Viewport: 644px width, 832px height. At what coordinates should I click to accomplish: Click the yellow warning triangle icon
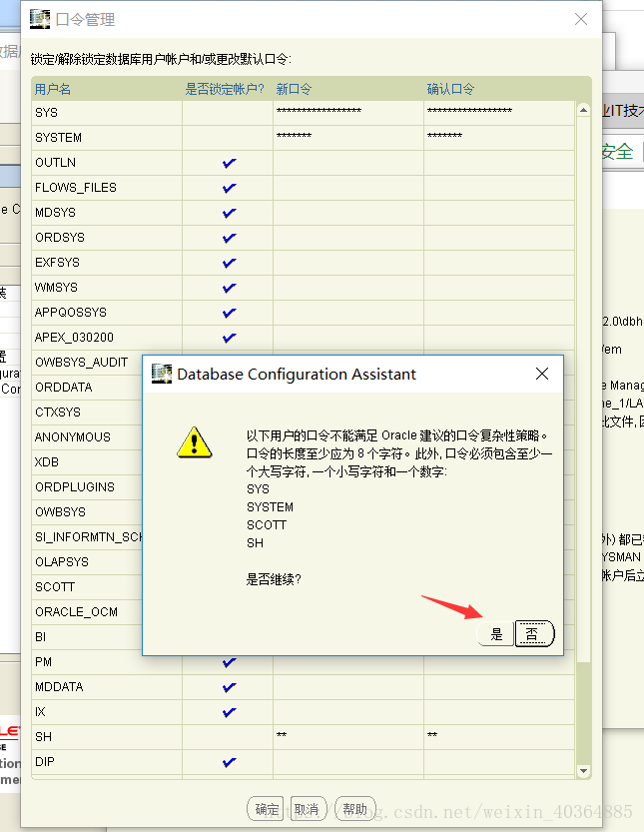tap(194, 442)
